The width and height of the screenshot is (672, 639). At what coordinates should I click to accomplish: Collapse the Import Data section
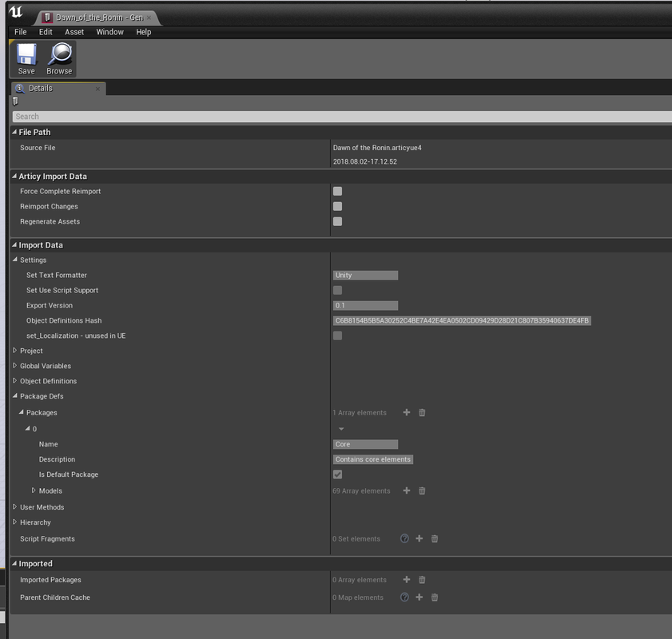pos(14,245)
